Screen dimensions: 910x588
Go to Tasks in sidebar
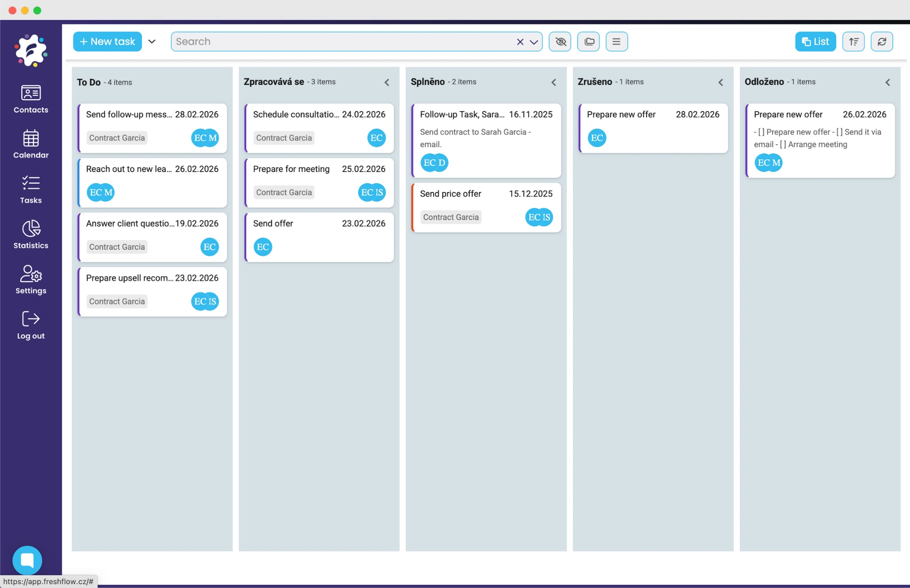[31, 189]
